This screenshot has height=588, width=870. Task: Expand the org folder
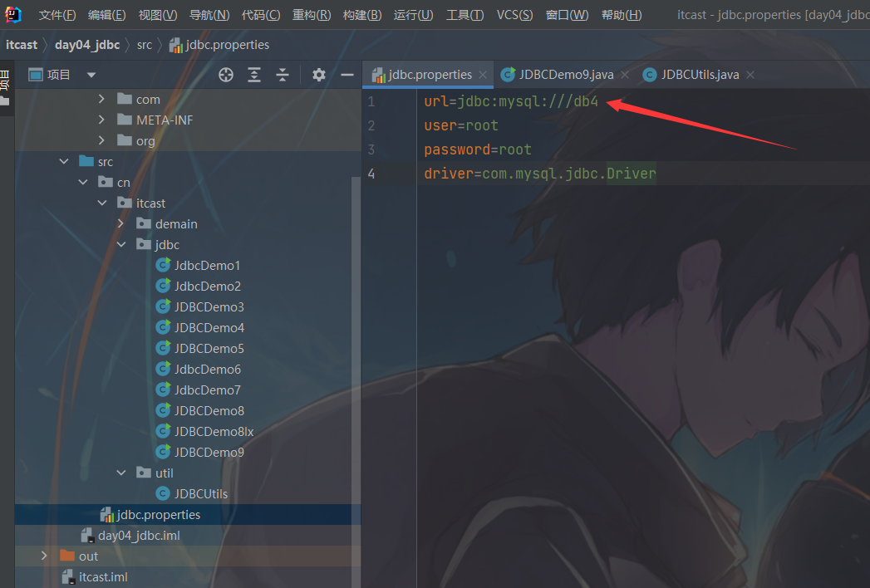point(101,140)
